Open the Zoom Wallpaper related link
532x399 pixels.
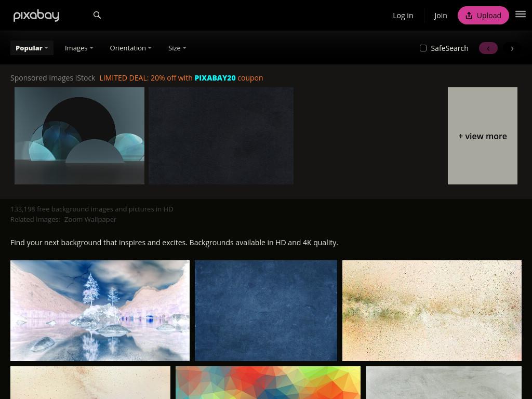tap(90, 220)
